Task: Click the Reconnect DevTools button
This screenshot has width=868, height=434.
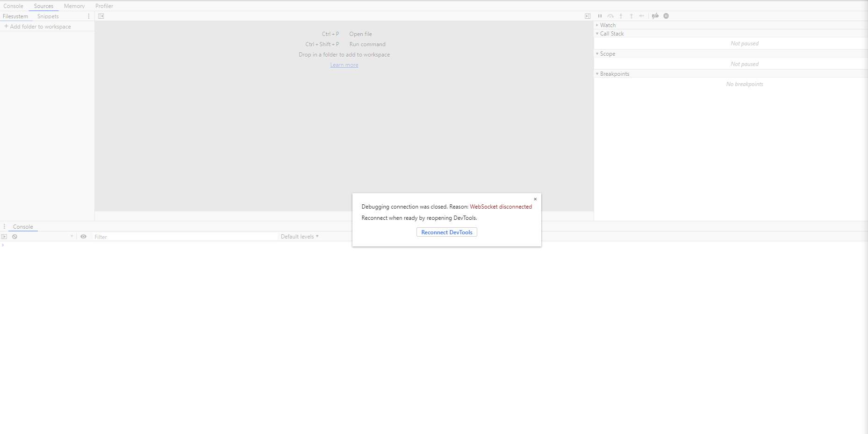Action: [447, 232]
